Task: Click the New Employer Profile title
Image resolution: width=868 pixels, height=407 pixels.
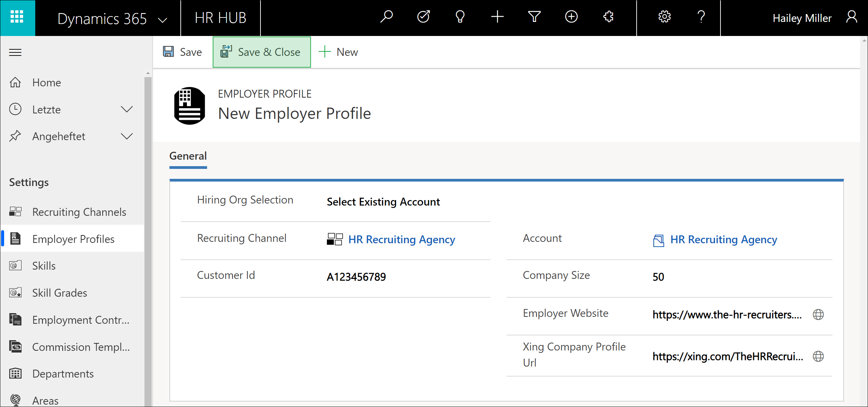Action: (294, 113)
